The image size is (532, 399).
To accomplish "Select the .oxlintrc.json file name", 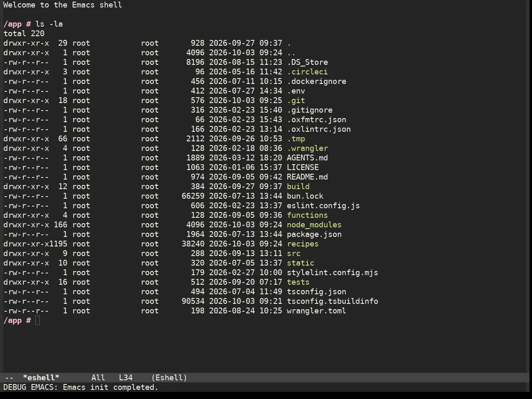I will tap(319, 129).
